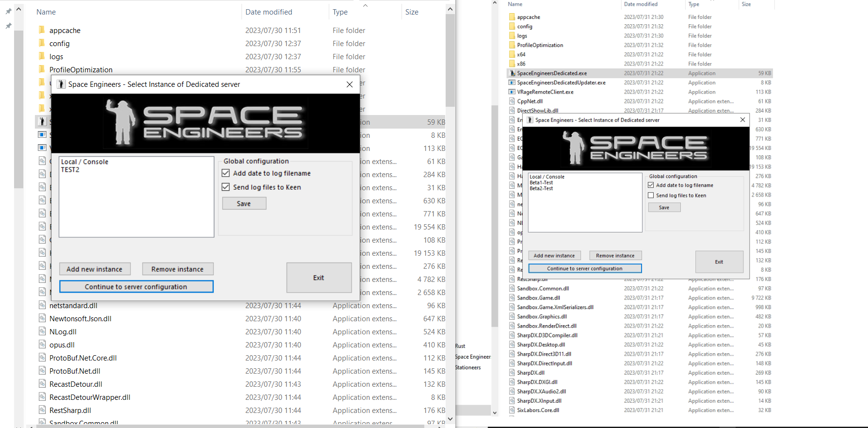The image size is (868, 428).
Task: Select the opus.dll file icon
Action: pyautogui.click(x=42, y=345)
